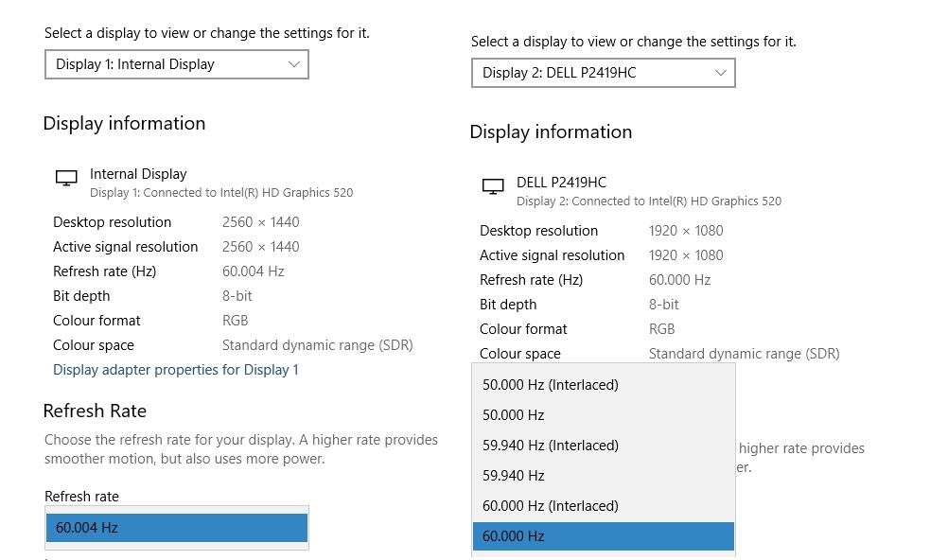Click the RGB colour format for Internal Display
Image resolution: width=930 pixels, height=560 pixels.
pos(235,321)
